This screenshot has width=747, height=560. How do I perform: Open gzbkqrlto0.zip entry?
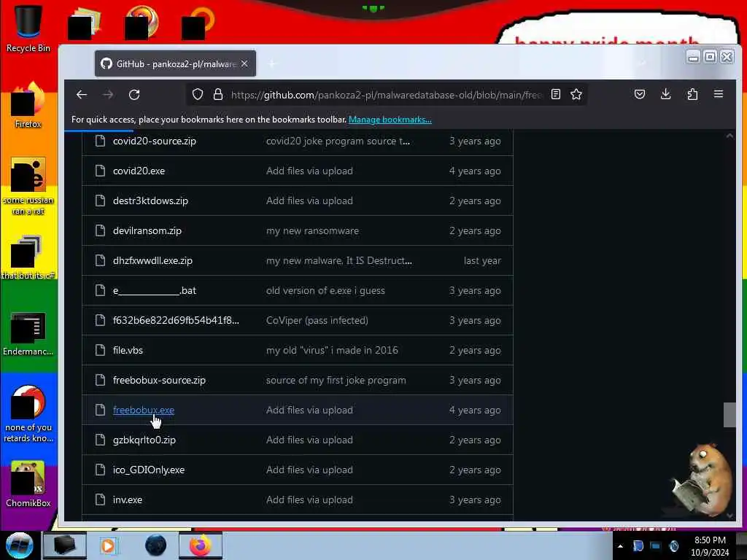pos(144,440)
